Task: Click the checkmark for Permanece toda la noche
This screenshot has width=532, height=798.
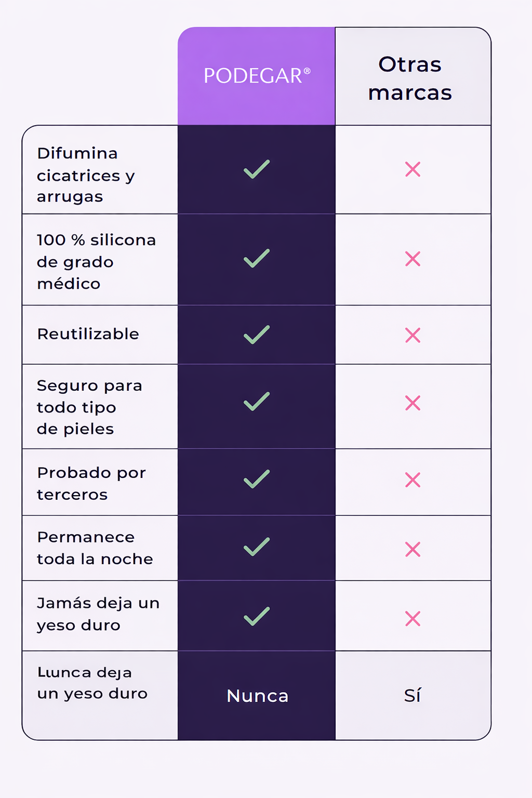Action: (x=257, y=547)
